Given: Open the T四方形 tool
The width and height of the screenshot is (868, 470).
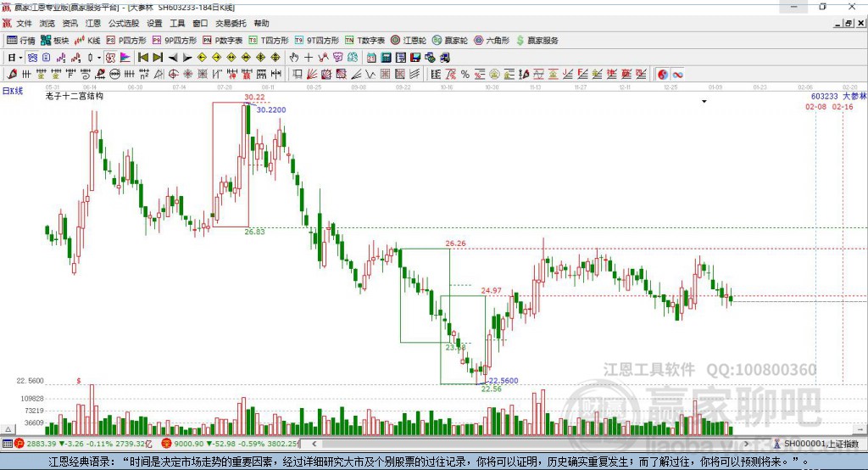Looking at the screenshot, I should pos(269,41).
